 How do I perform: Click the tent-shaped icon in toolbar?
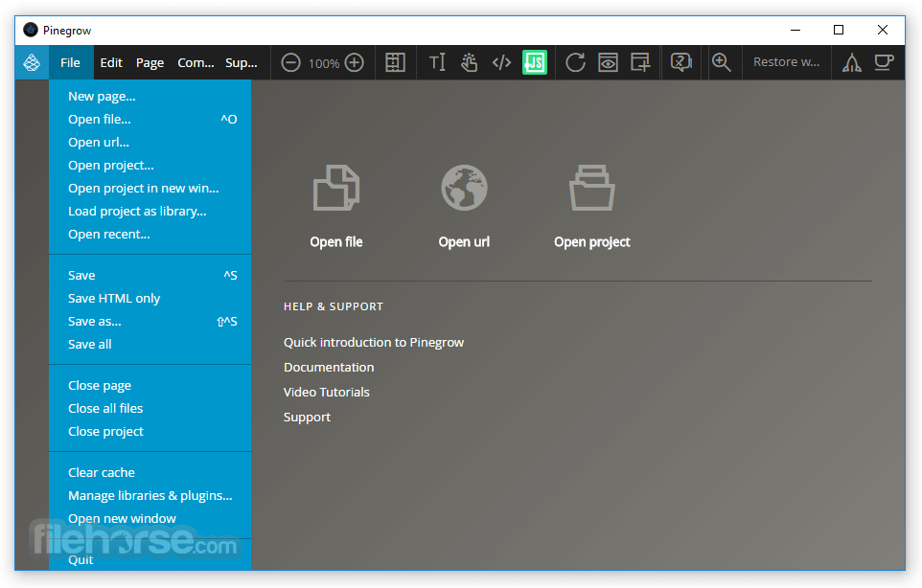pos(851,62)
